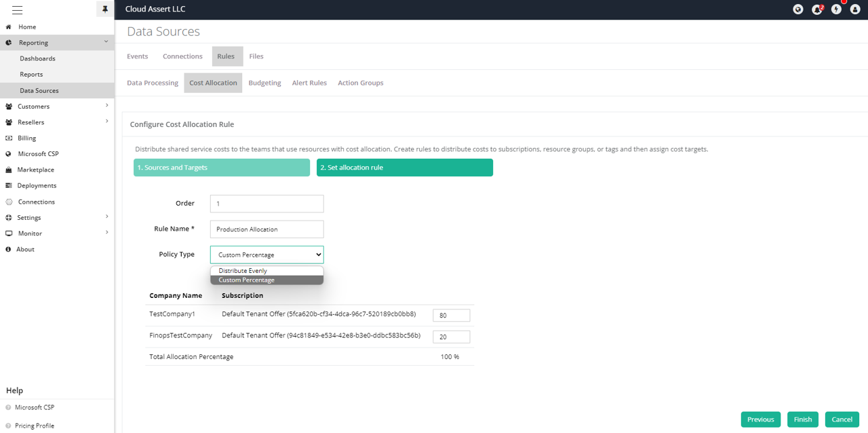The height and width of the screenshot is (433, 868).
Task: Select the Rules tab
Action: (226, 56)
